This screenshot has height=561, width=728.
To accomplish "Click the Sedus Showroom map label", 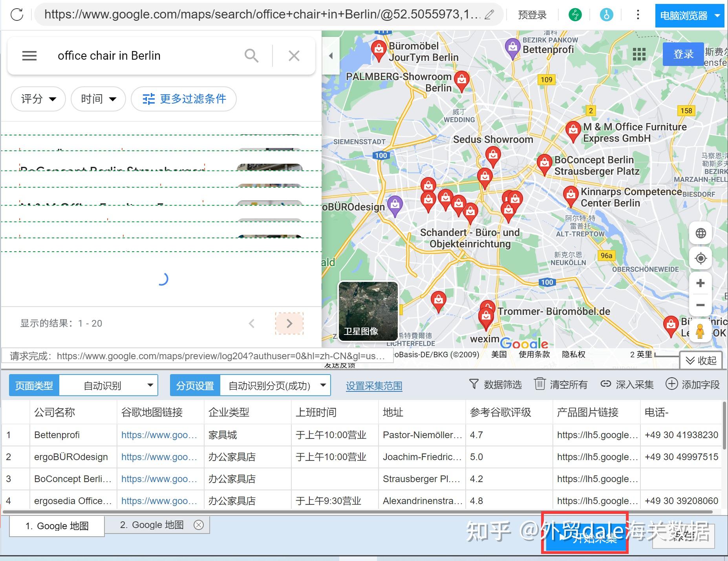I will (493, 139).
